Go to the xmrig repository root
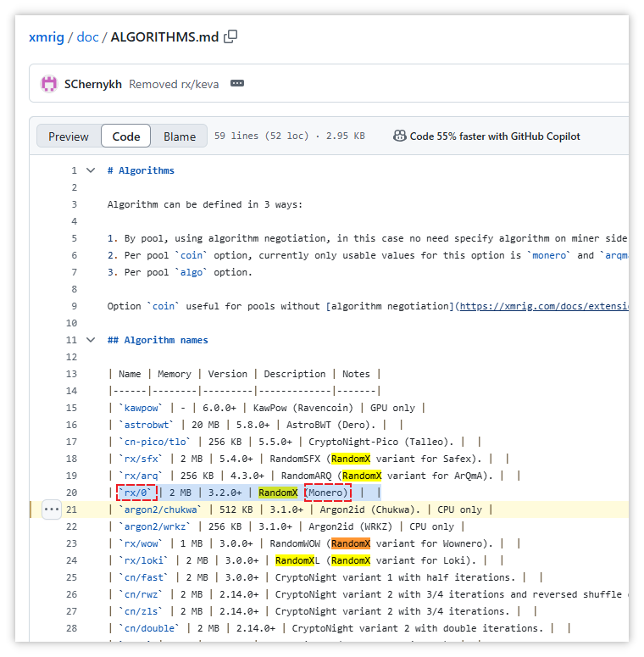Image resolution: width=644 pixels, height=657 pixels. click(47, 37)
